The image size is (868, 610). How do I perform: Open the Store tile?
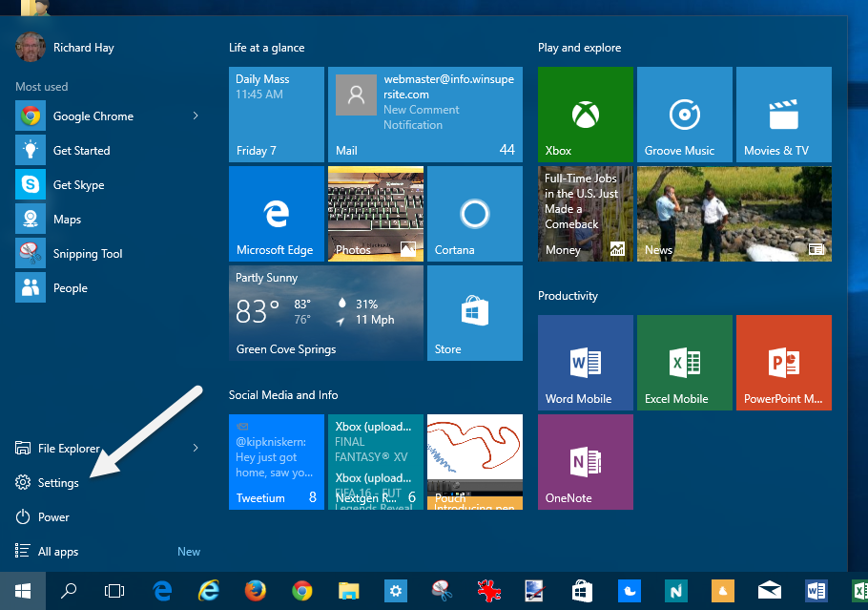pyautogui.click(x=474, y=313)
